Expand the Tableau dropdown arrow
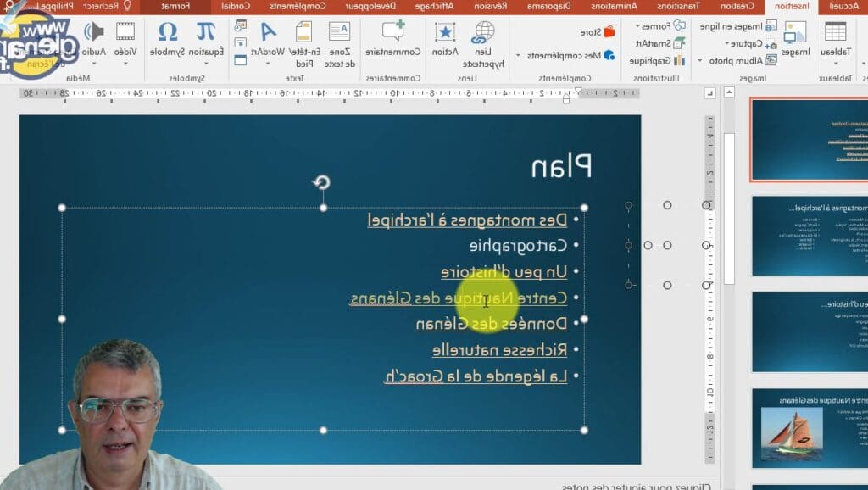Image resolution: width=868 pixels, height=490 pixels. tap(836, 64)
